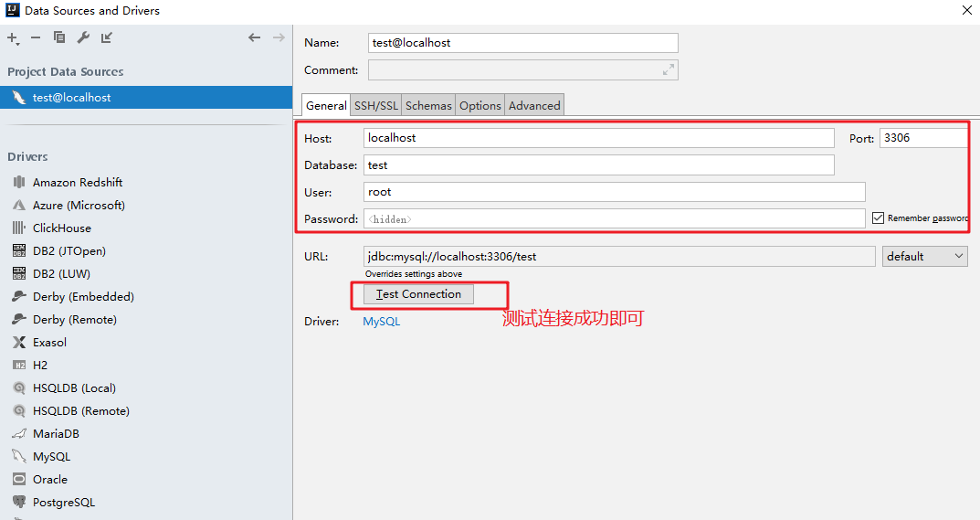Click the H2 driver icon
980x520 pixels.
(x=19, y=365)
